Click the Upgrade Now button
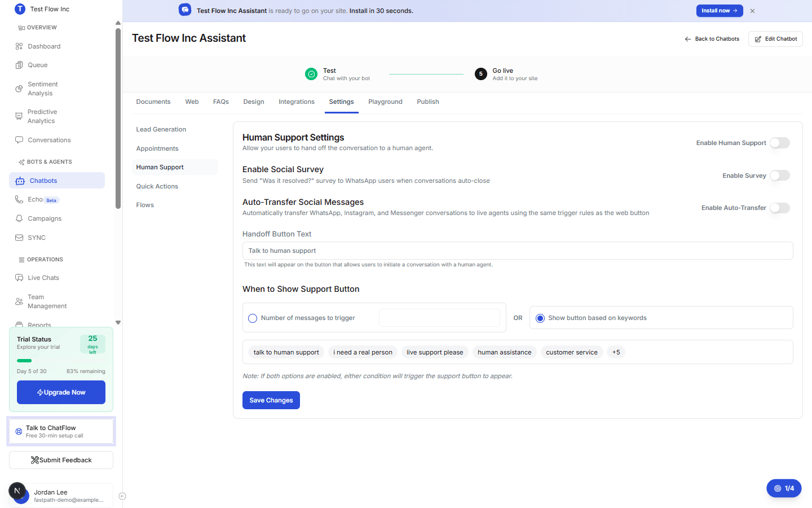 61,392
